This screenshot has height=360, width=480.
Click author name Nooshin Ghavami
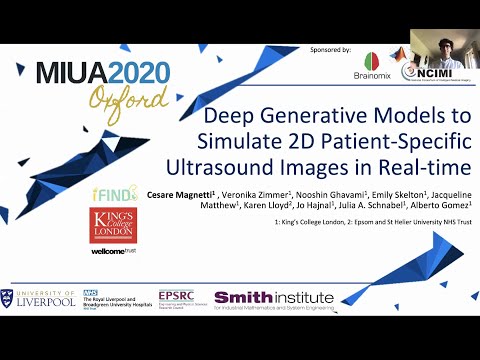331,195
